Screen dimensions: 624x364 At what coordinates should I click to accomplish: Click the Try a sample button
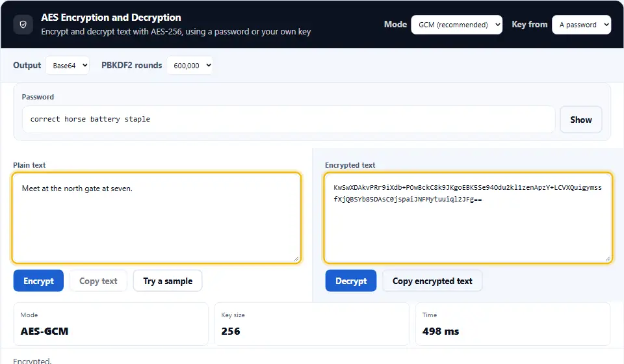(x=168, y=281)
